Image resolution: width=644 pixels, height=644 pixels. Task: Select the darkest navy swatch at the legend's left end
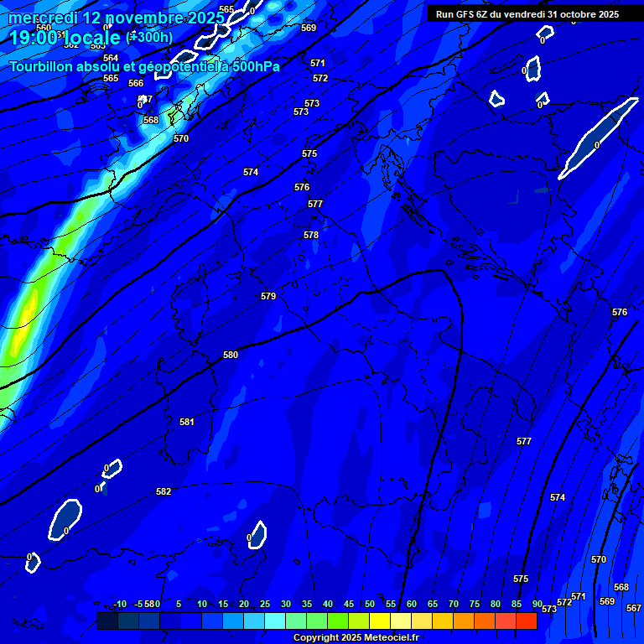[x=106, y=621]
